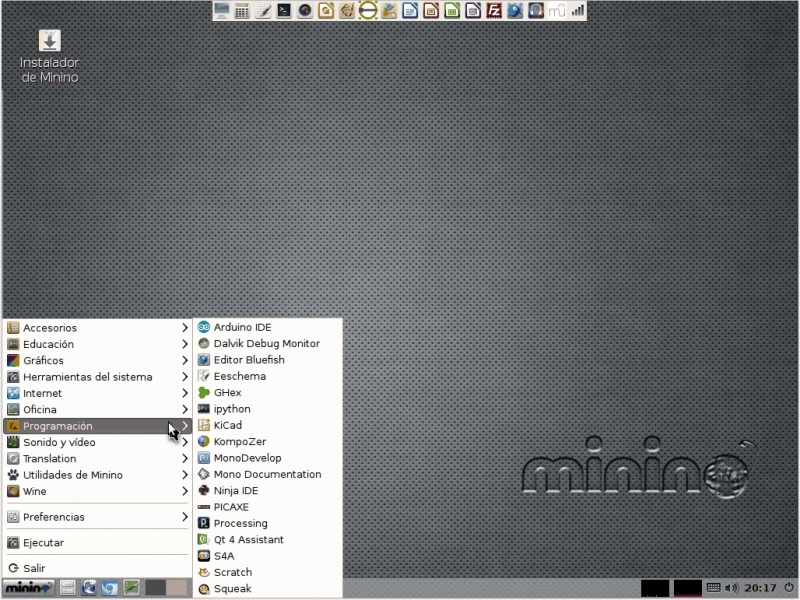Click the power icon in taskbar
The image size is (800, 600).
point(789,588)
